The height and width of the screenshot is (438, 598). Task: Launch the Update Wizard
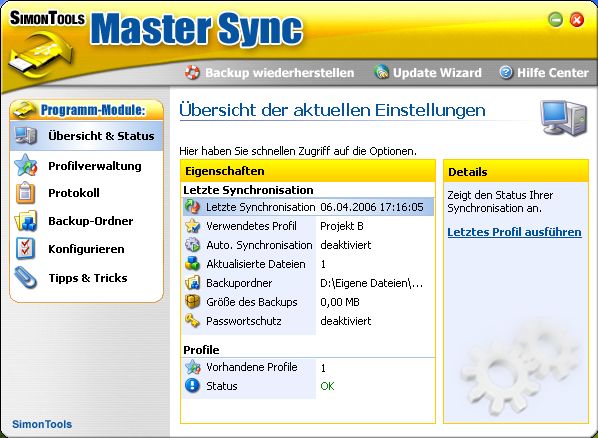[x=428, y=72]
